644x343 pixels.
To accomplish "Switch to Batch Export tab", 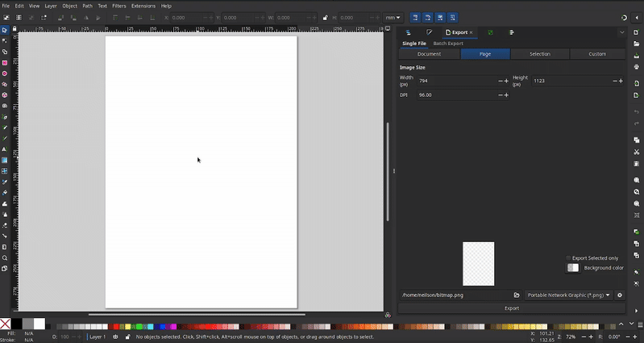I will click(448, 44).
